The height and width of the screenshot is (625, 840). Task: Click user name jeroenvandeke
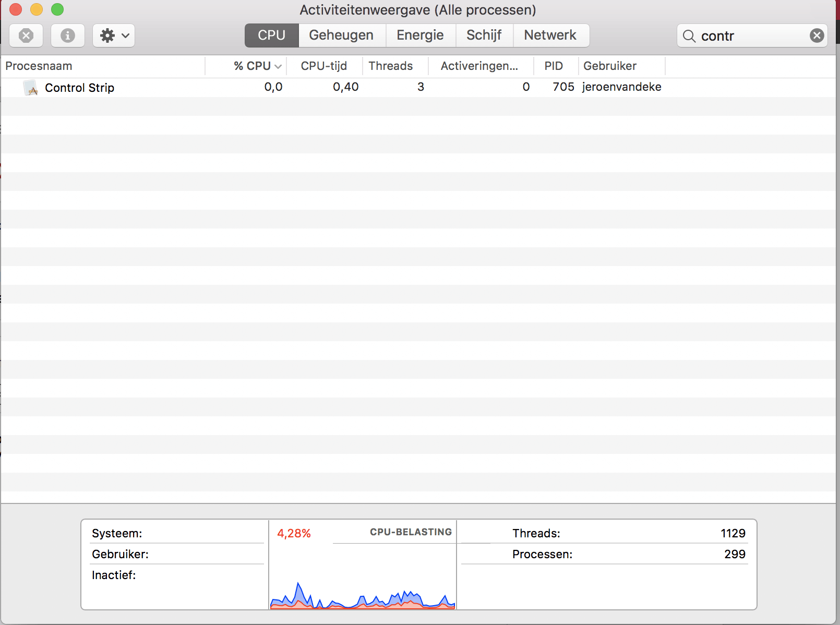tap(622, 87)
